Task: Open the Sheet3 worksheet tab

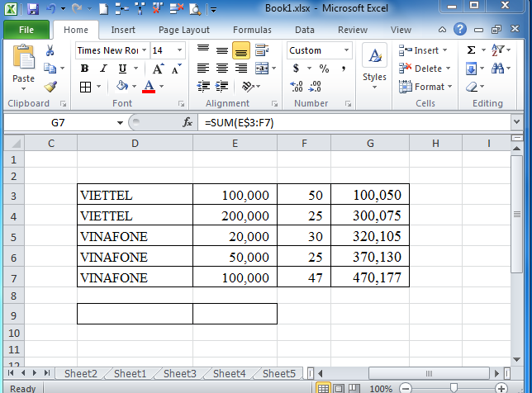Action: tap(179, 374)
